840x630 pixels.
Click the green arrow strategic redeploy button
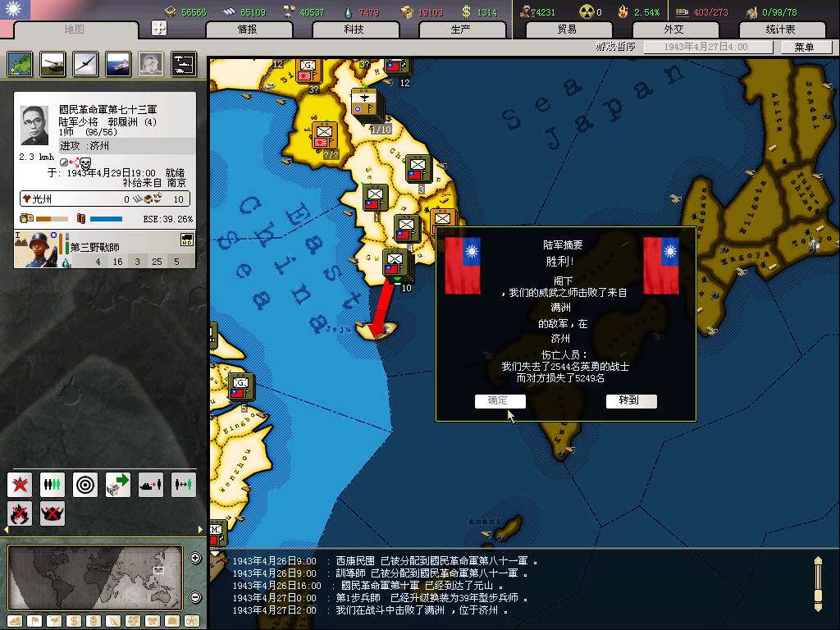pyautogui.click(x=118, y=485)
